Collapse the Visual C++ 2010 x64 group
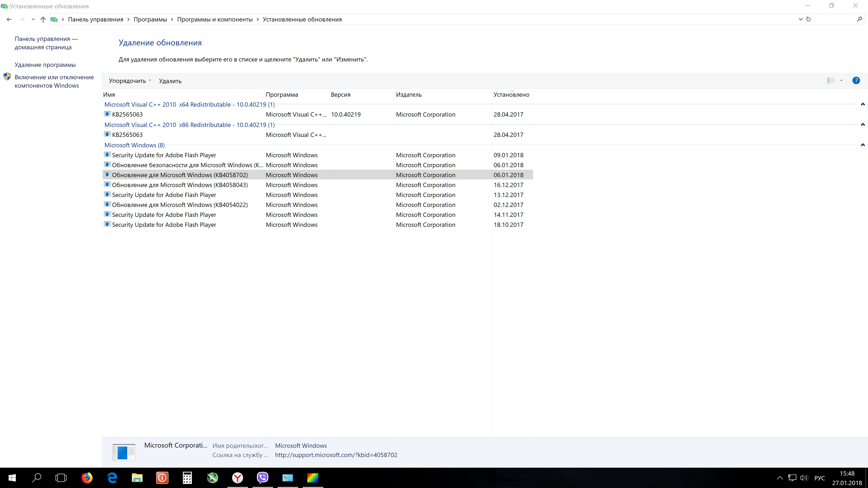 (x=863, y=104)
